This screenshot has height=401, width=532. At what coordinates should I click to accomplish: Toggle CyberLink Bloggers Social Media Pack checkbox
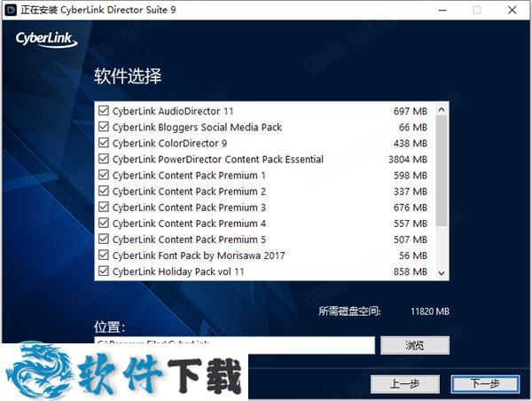pos(104,127)
